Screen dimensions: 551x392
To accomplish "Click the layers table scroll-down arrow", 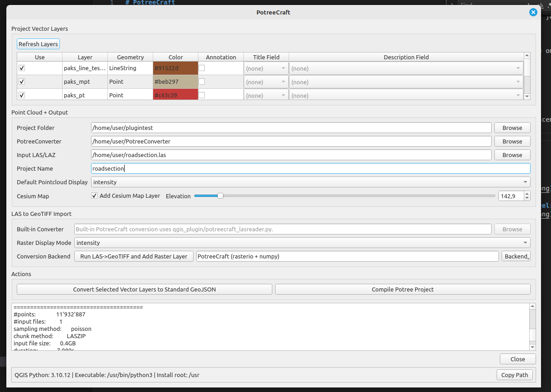I will coord(527,96).
